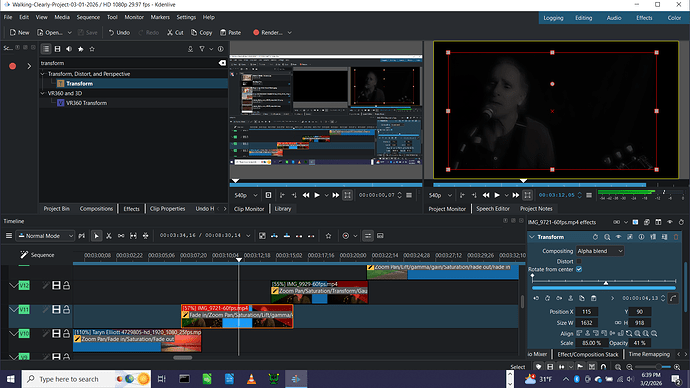
Task: Choose the slip tool in timeline toolbar
Action: [133, 236]
